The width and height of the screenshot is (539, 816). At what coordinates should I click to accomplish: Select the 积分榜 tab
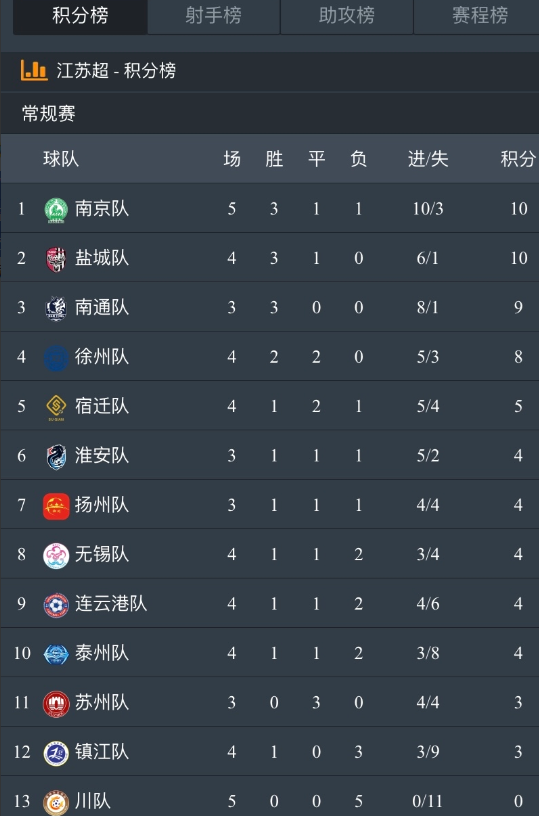[x=80, y=16]
